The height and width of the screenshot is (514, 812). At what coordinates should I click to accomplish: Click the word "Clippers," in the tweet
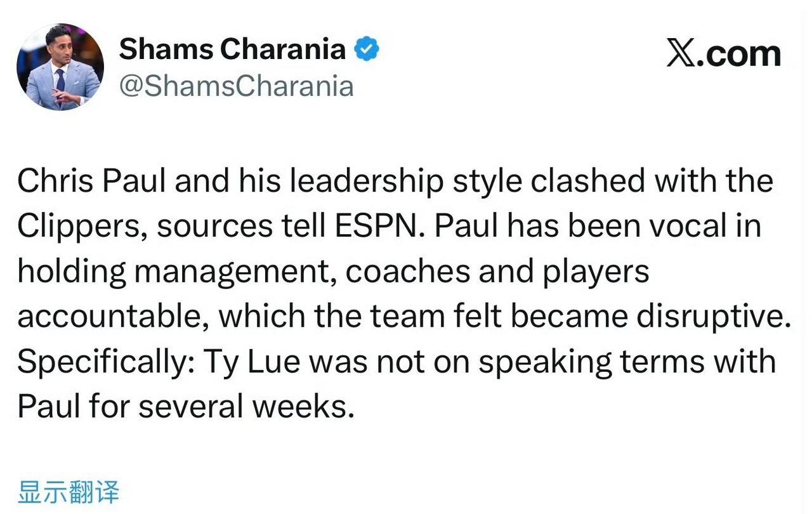tap(81, 227)
